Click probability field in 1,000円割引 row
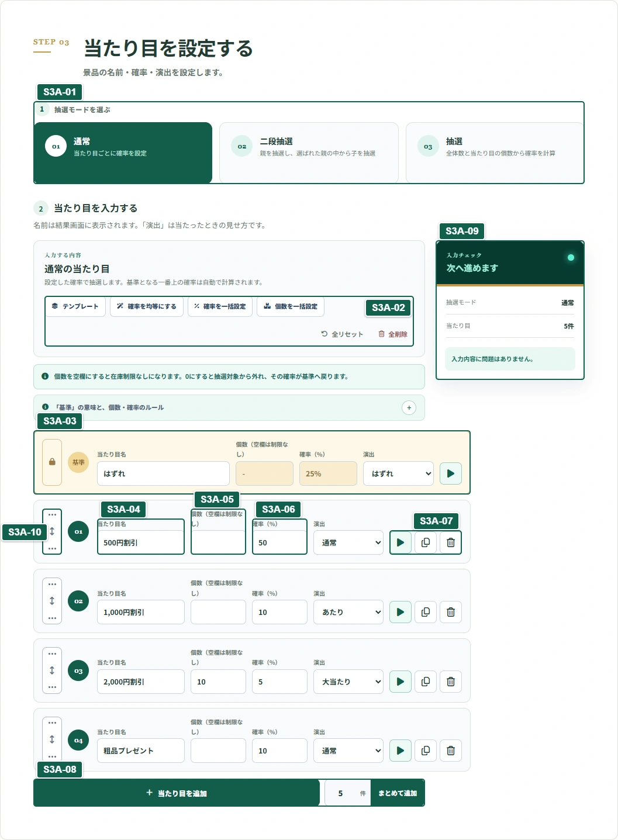 (279, 612)
